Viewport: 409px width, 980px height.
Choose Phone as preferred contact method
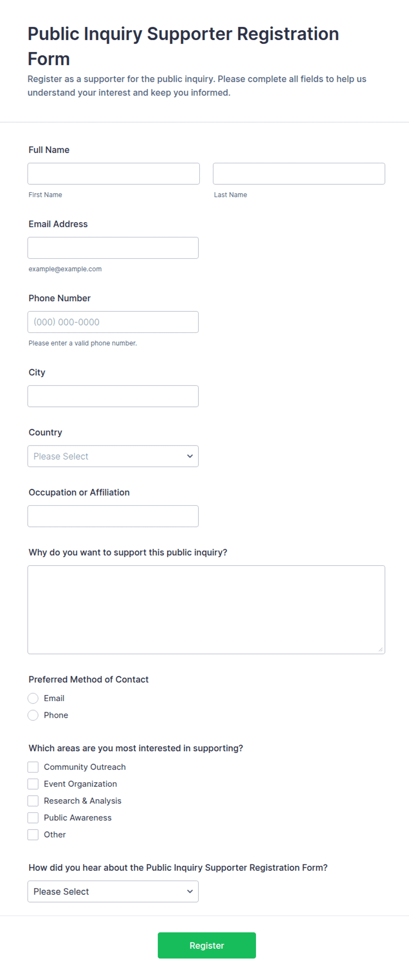33,716
